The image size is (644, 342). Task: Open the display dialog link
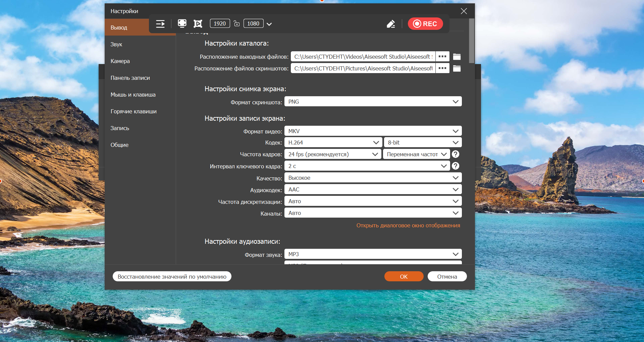point(408,225)
